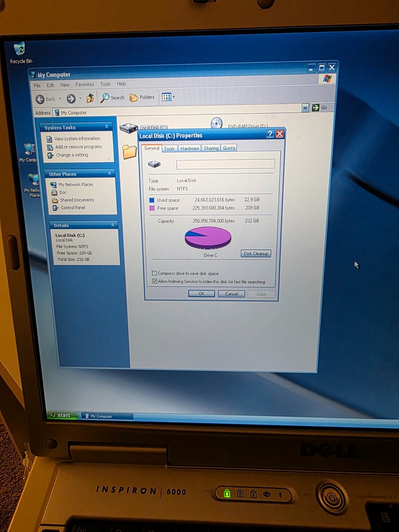Click the Disk Cleanup button

(256, 253)
